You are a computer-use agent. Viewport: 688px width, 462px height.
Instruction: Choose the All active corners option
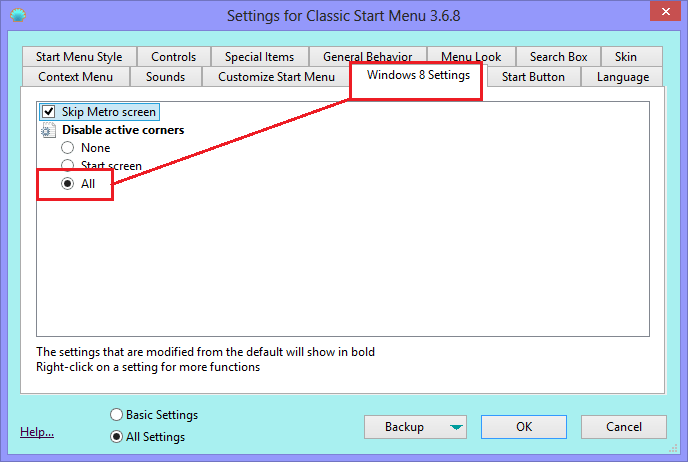[x=68, y=183]
